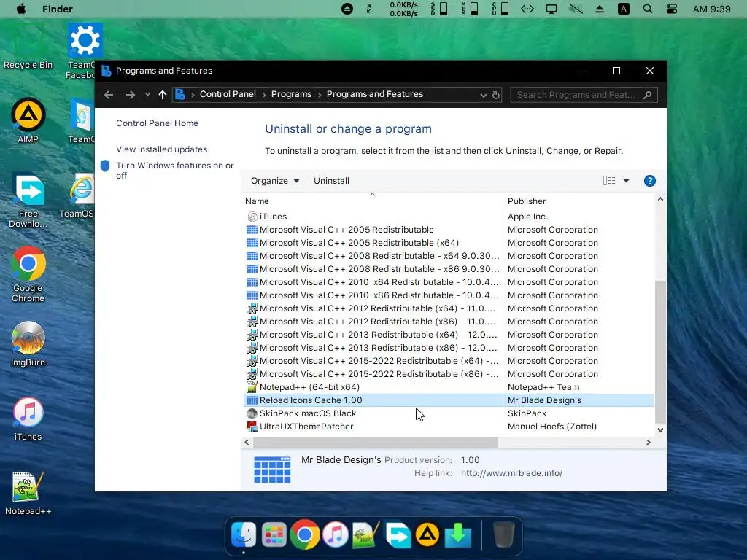747x560 pixels.
Task: Open the iTunes desktop shortcut
Action: tap(28, 419)
